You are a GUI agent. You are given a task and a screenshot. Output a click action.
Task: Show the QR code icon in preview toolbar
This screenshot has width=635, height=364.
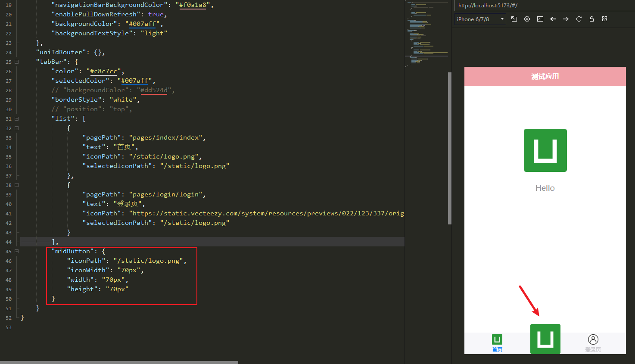604,19
